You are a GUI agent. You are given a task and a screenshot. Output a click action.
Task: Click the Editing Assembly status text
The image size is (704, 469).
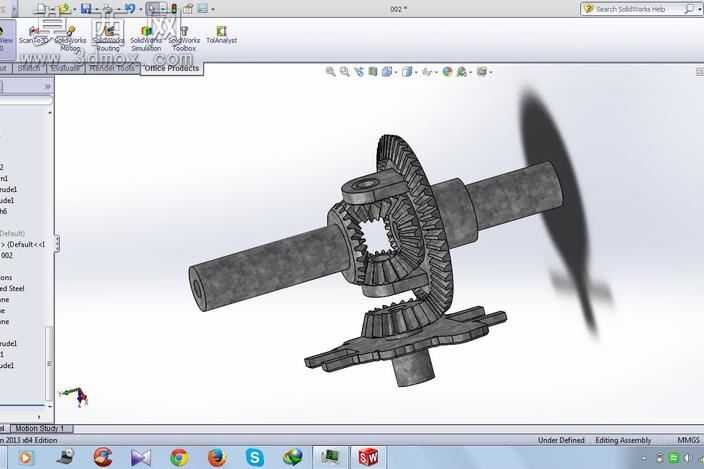tap(623, 440)
